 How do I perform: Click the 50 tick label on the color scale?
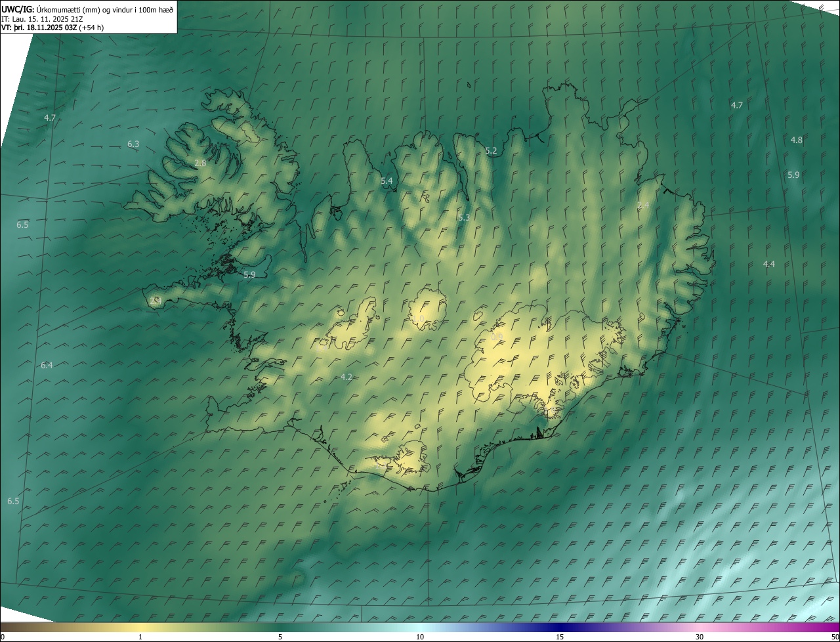pyautogui.click(x=835, y=637)
